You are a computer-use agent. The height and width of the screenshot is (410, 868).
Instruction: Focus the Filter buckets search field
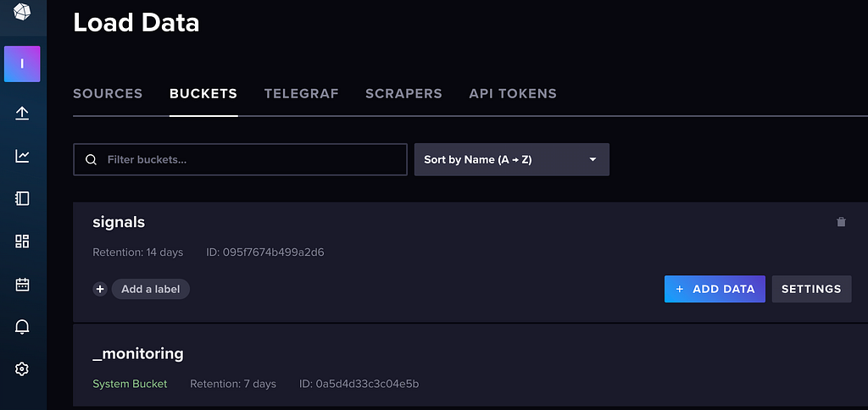[x=240, y=160]
